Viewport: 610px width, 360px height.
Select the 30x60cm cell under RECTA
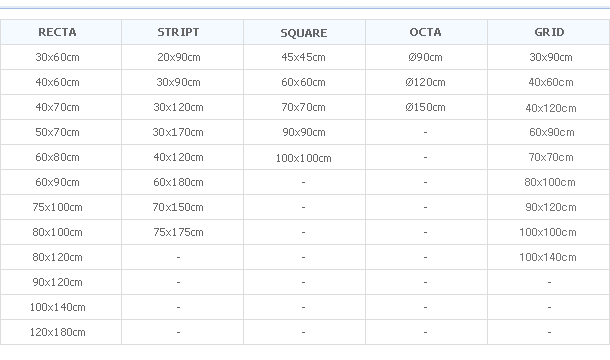[x=61, y=57]
